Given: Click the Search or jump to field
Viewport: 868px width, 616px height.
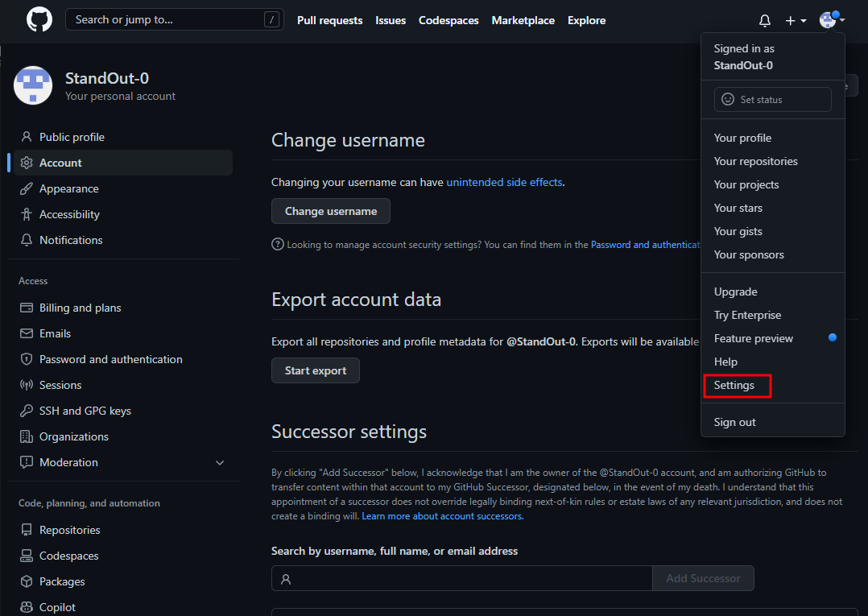Looking at the screenshot, I should coord(175,20).
